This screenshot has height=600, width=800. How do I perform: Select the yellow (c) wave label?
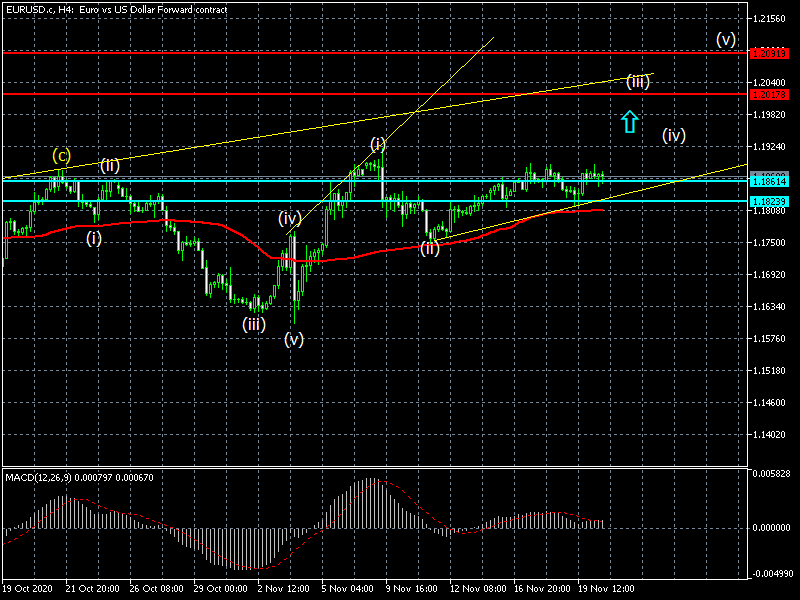pyautogui.click(x=62, y=156)
